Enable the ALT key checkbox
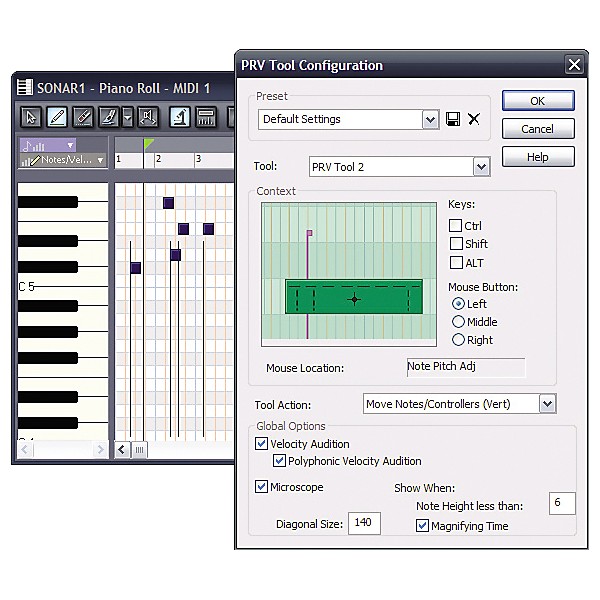Image resolution: width=600 pixels, height=600 pixels. (x=456, y=262)
